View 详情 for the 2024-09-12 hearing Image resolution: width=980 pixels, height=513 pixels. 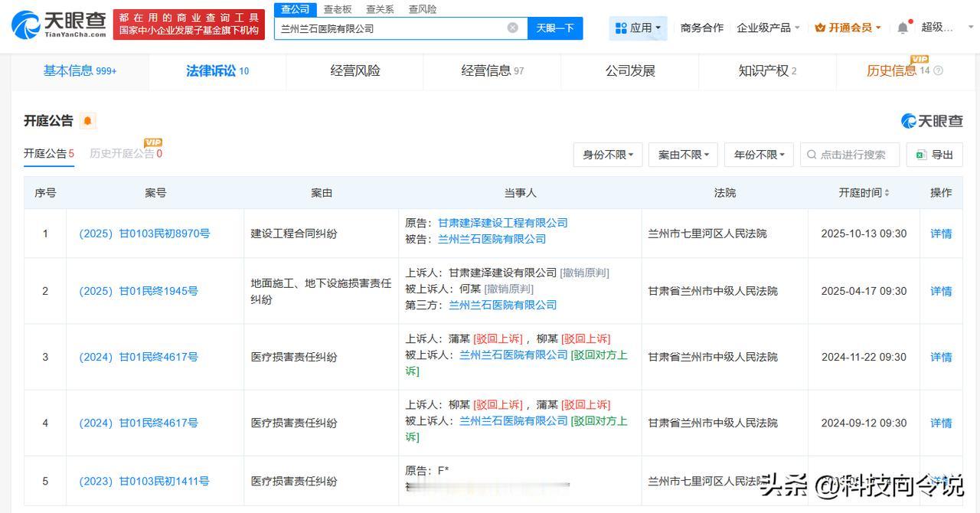tap(941, 423)
